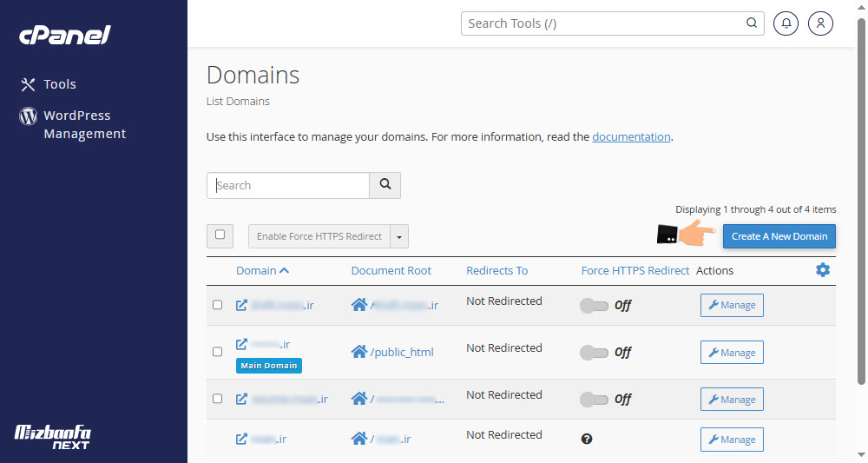868x463 pixels.
Task: Click the Mizbanfa NEXT logo
Action: click(x=53, y=437)
